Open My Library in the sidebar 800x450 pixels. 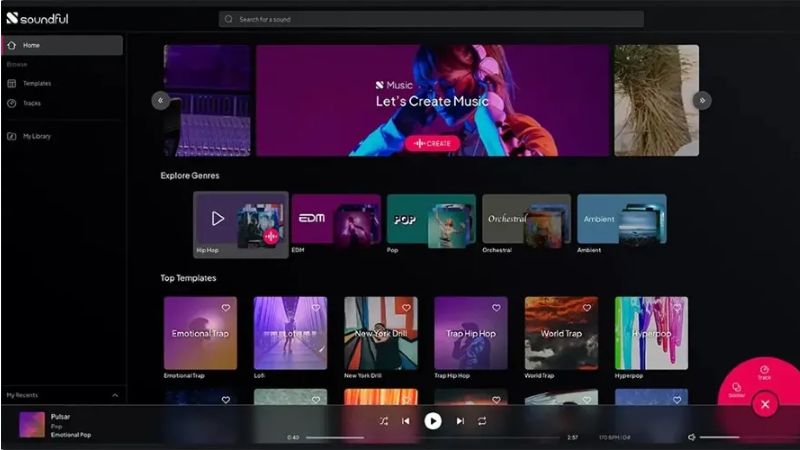[37, 136]
